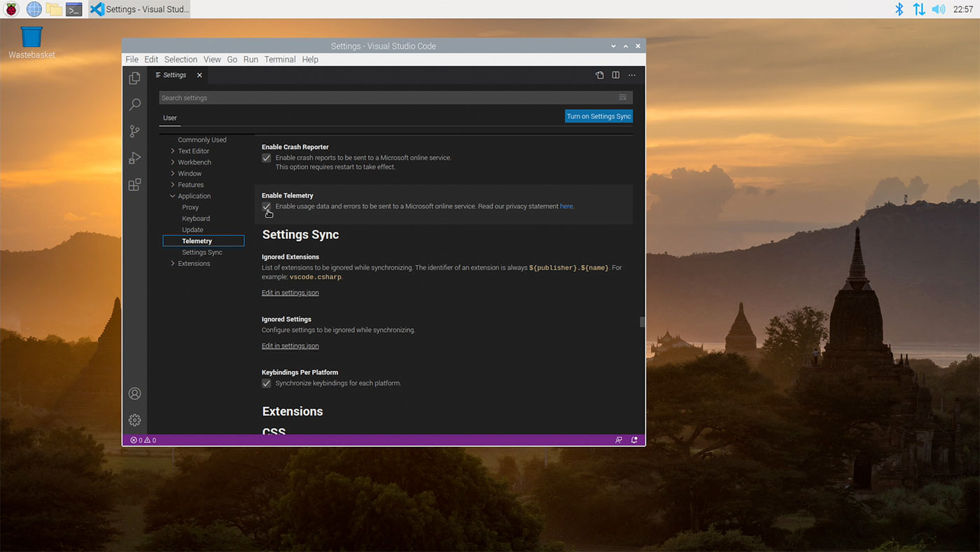Screen dimensions: 980x552
Task: Click the Split Editor icon
Action: point(616,75)
